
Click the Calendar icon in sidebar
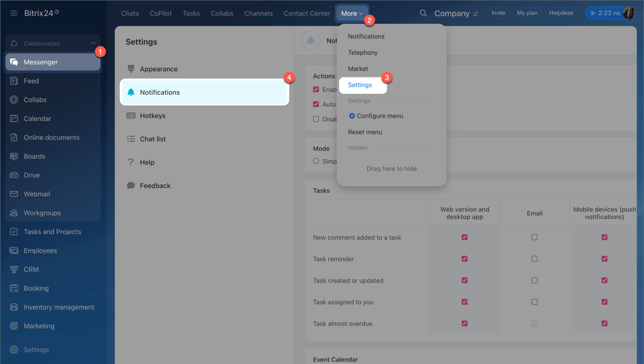coord(14,119)
